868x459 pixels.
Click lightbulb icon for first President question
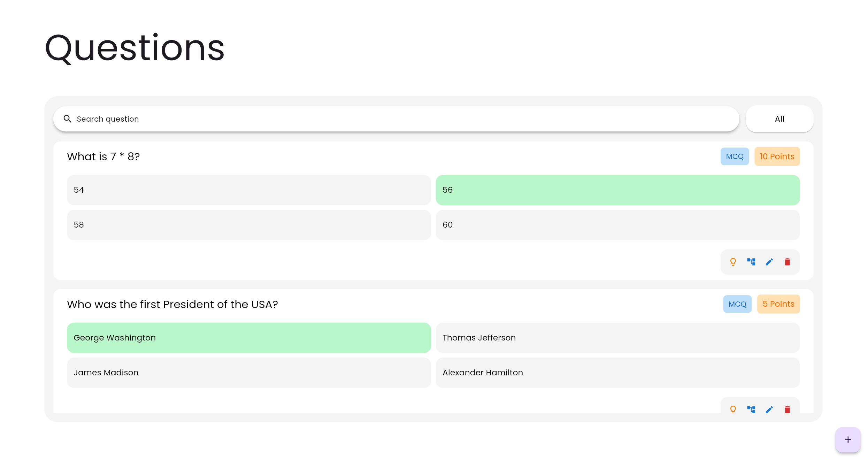(x=733, y=409)
